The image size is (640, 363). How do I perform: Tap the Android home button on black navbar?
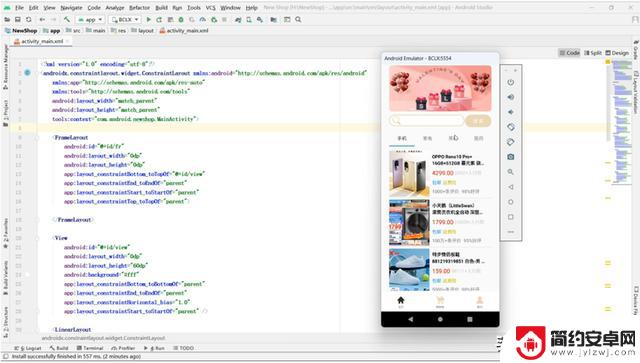(440, 319)
